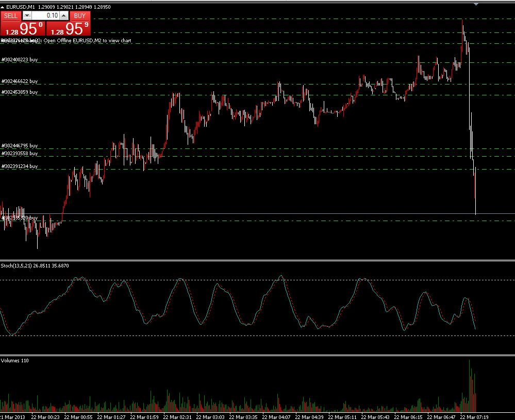Select order line #302466622 buy
This screenshot has width=515, height=420.
20,81
